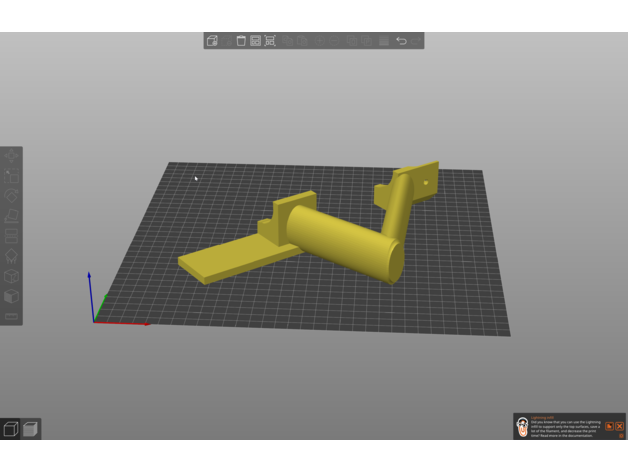Switch to 3D editor view
This screenshot has height=472, width=628.
(11, 429)
